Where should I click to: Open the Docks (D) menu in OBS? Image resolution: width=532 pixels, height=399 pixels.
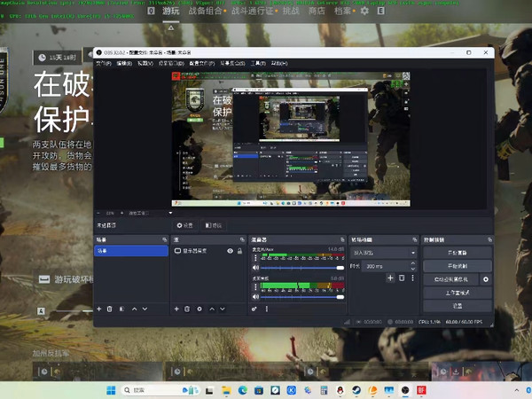[171, 64]
